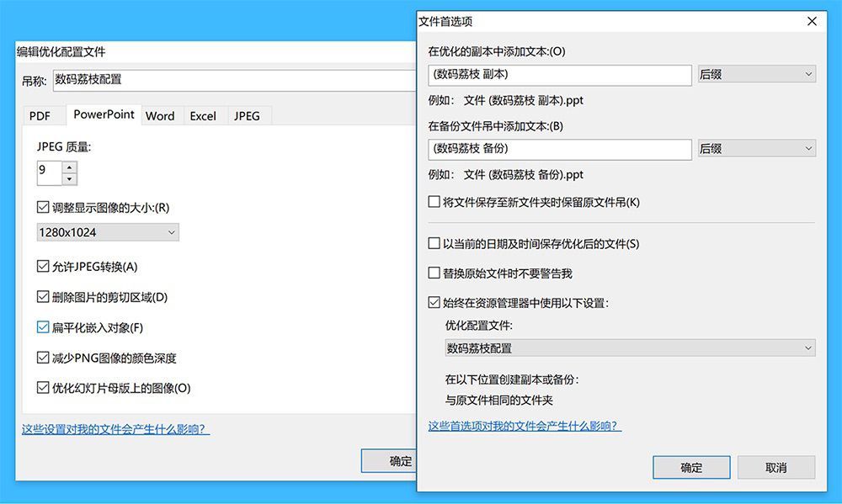Decrease JPEG quality with down stepper arrow

69,178
